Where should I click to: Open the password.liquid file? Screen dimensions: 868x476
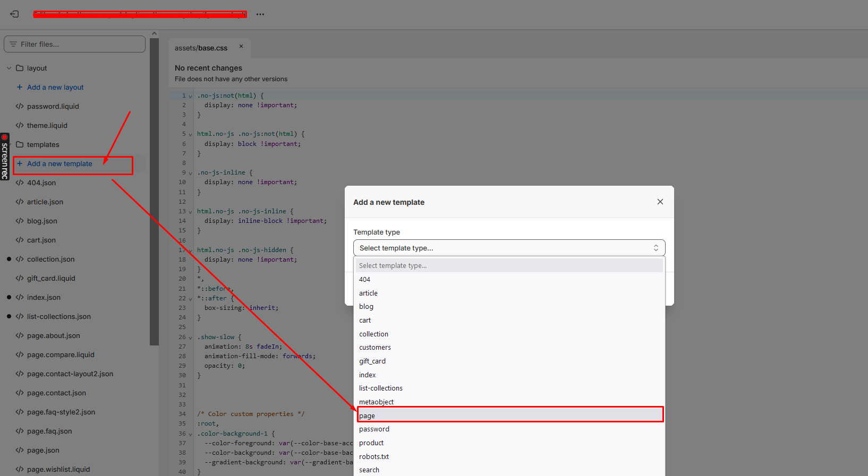(53, 106)
